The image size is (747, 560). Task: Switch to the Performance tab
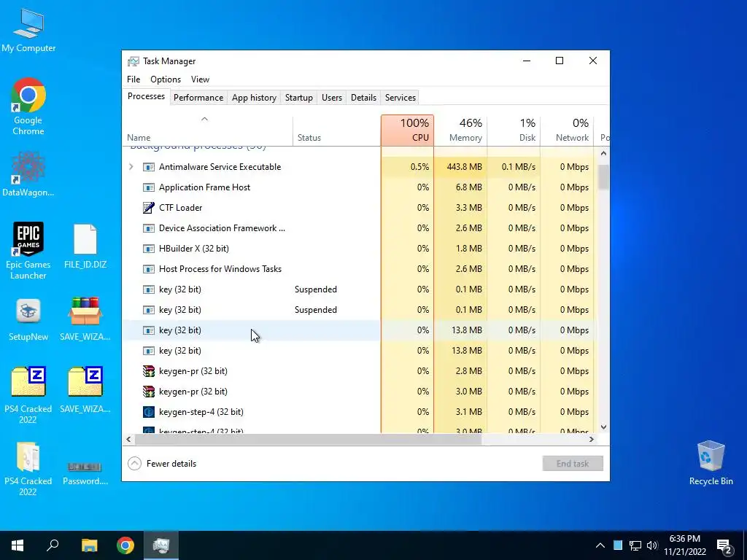(x=198, y=97)
